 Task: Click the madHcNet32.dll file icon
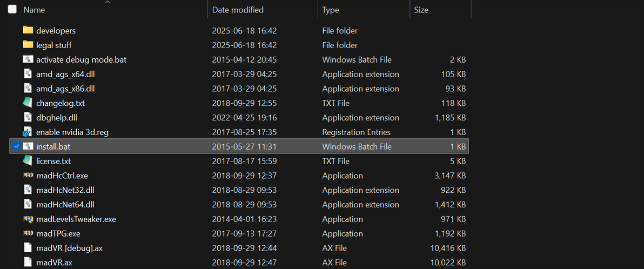28,190
